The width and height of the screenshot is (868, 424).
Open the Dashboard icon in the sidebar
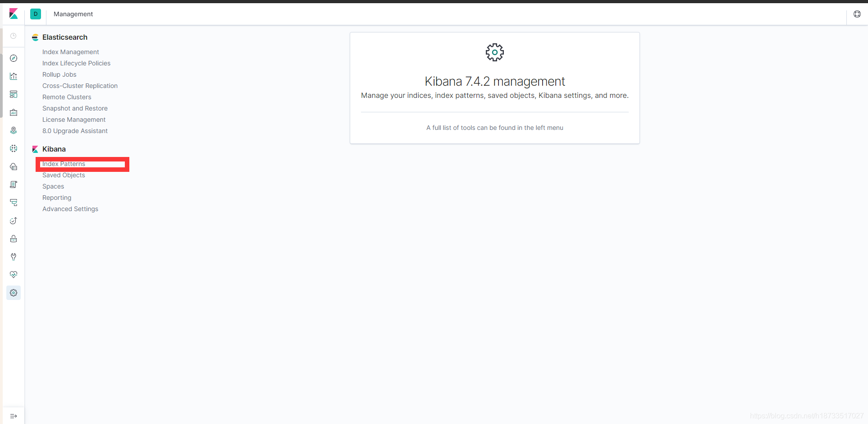[14, 94]
